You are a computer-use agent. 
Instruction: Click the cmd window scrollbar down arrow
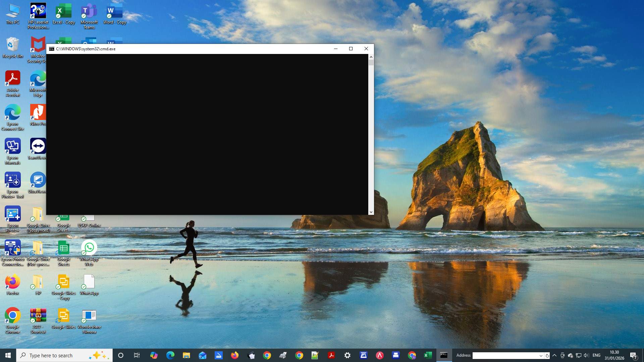pyautogui.click(x=371, y=212)
